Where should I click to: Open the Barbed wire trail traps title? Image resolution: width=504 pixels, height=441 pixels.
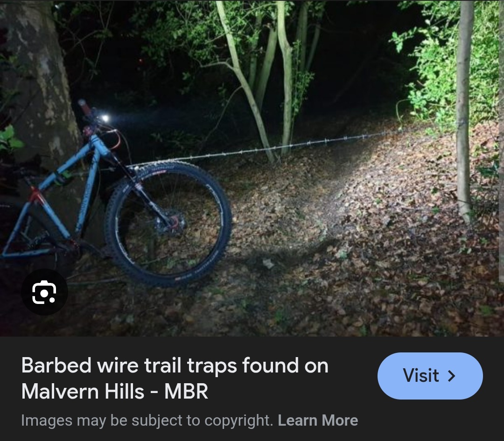click(175, 378)
